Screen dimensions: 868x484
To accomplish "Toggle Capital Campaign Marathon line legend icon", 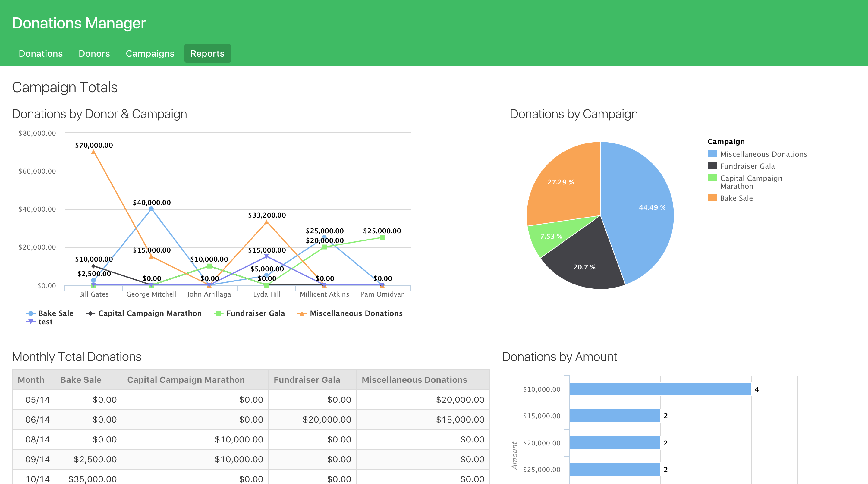I will (90, 313).
